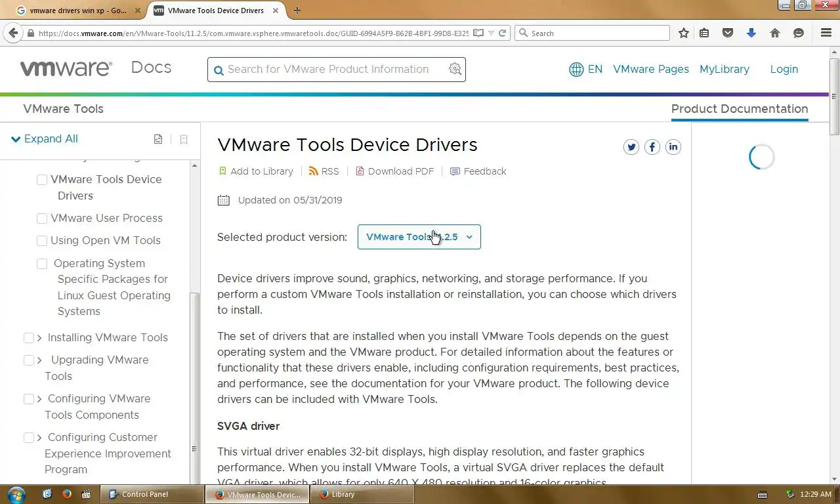This screenshot has width=840, height=504.
Task: Open VMware Tools version dropdown
Action: pyautogui.click(x=419, y=237)
